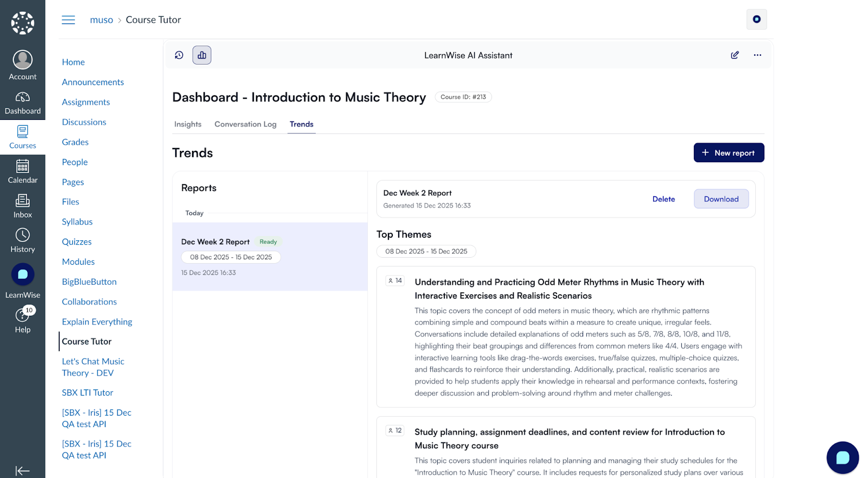Viewport: 868px width, 478px height.
Task: Collapse the global navigation sidebar arrow
Action: tap(23, 470)
